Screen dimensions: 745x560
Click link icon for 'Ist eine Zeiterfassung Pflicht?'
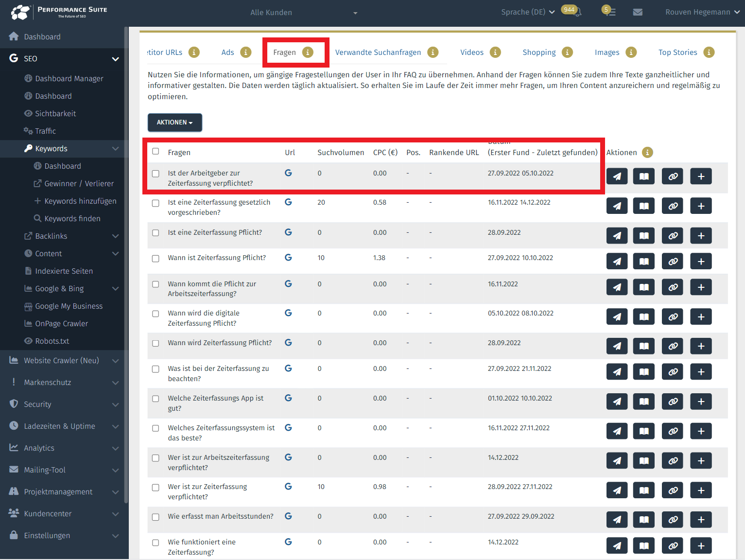pyautogui.click(x=673, y=236)
